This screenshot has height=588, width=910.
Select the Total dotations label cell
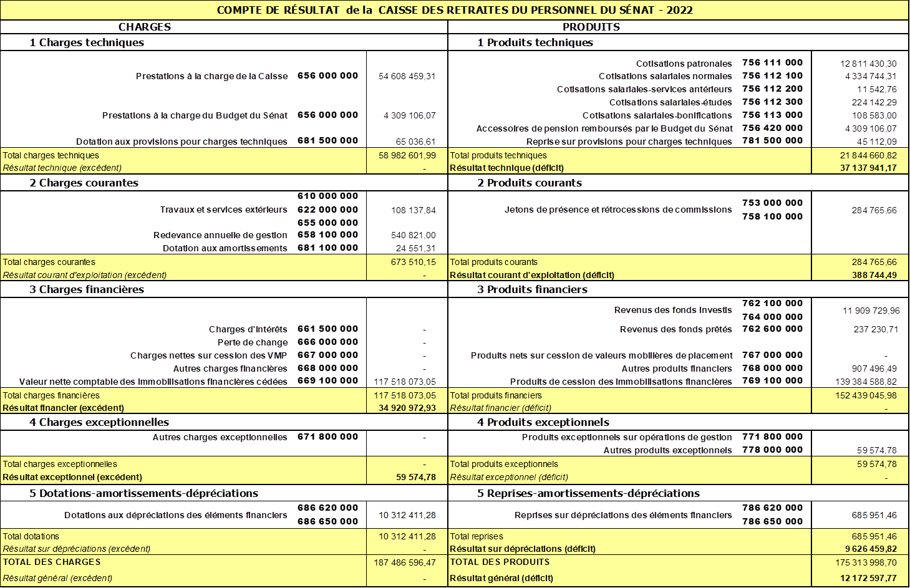(183, 536)
